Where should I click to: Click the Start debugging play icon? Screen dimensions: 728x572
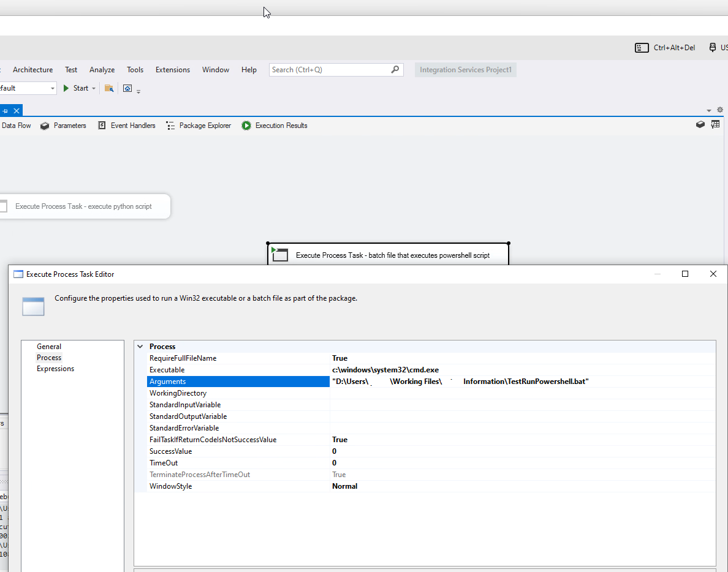click(66, 88)
